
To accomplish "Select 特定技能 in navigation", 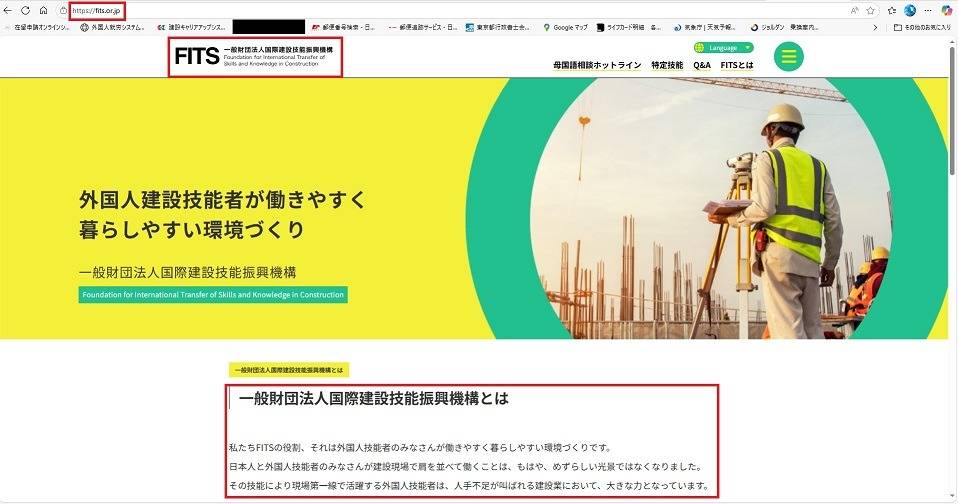I will tap(667, 65).
